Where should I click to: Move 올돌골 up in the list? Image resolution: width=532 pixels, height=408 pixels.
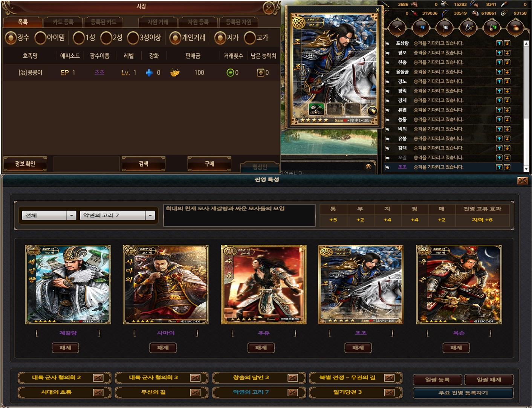coord(499,72)
